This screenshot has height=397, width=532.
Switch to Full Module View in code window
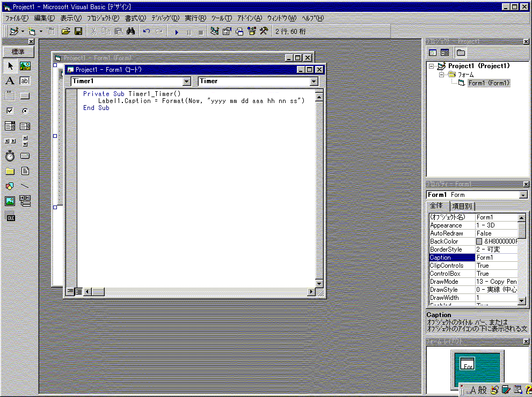[x=79, y=291]
